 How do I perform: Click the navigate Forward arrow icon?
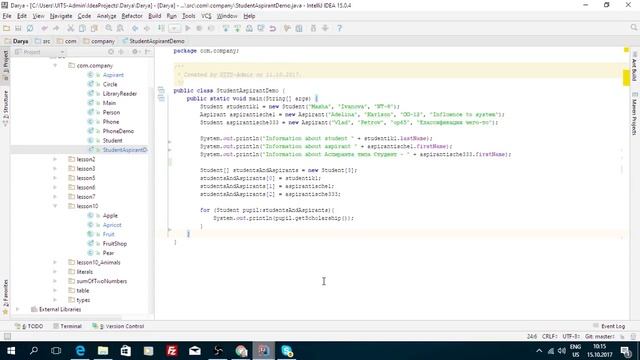(x=147, y=28)
